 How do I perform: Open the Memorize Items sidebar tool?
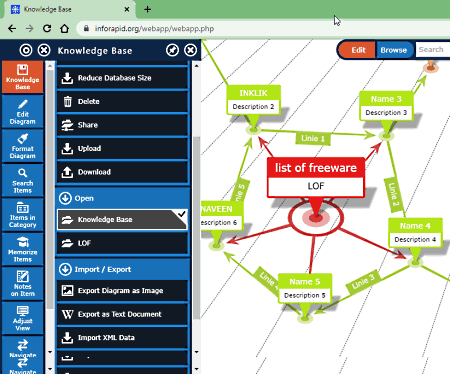coord(23,249)
